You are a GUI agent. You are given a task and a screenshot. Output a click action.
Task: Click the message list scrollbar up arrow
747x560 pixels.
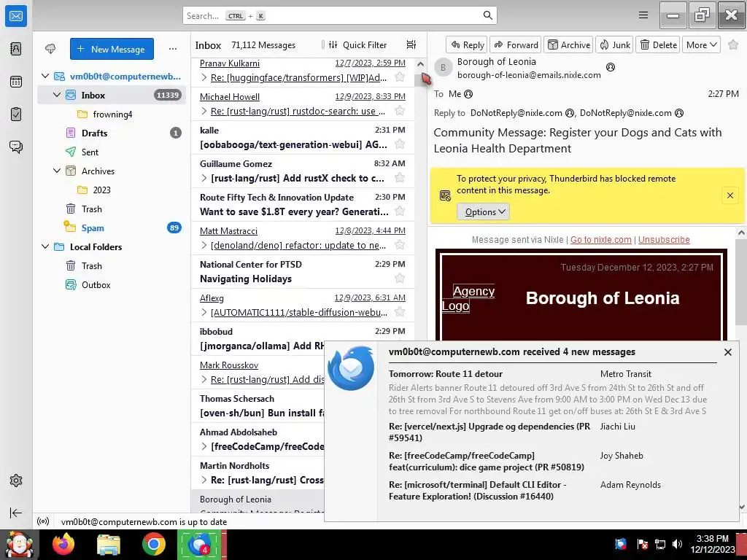click(x=420, y=64)
